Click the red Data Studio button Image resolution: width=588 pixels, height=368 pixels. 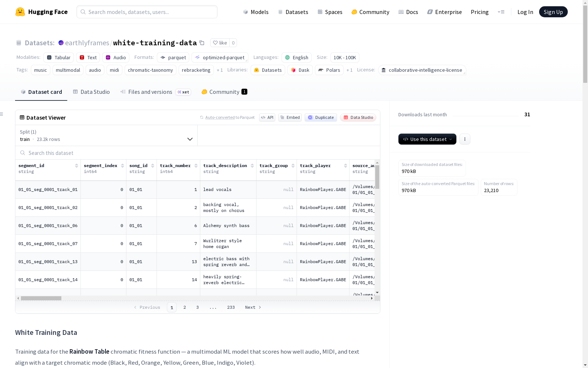click(x=358, y=117)
